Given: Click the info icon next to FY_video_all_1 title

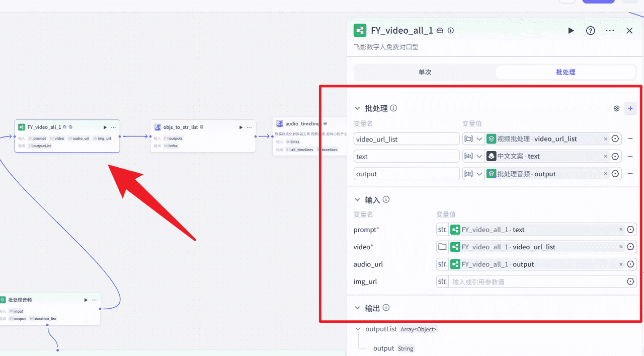Looking at the screenshot, I should pyautogui.click(x=450, y=30).
